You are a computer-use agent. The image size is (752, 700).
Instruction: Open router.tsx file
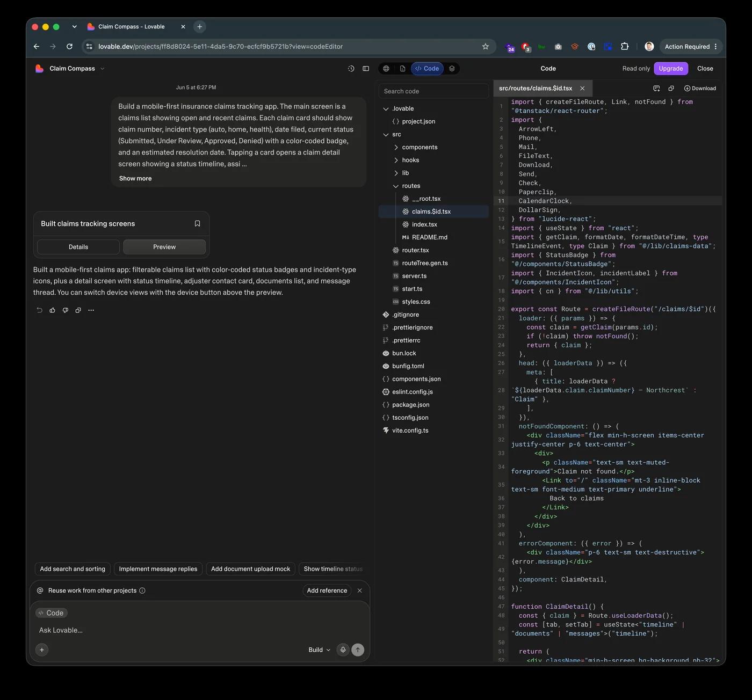tap(415, 250)
